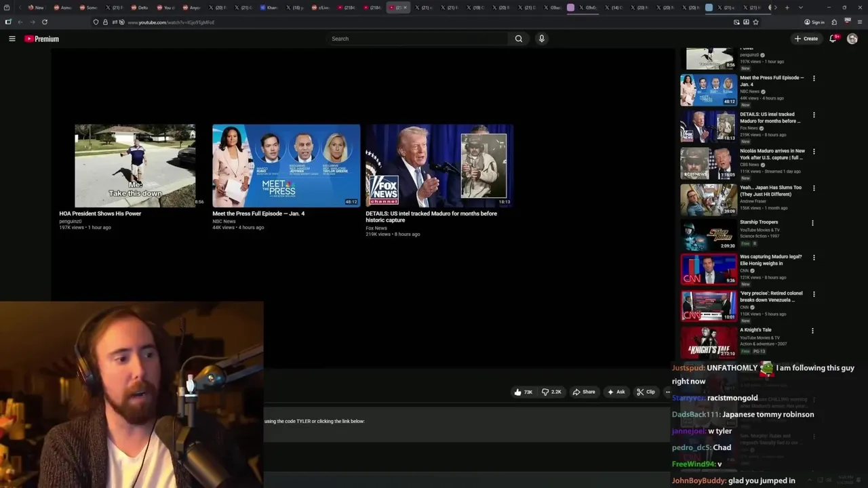Image resolution: width=868 pixels, height=488 pixels.
Task: Open Japan Has Slums Too sidebar thumbnail
Action: pos(709,200)
